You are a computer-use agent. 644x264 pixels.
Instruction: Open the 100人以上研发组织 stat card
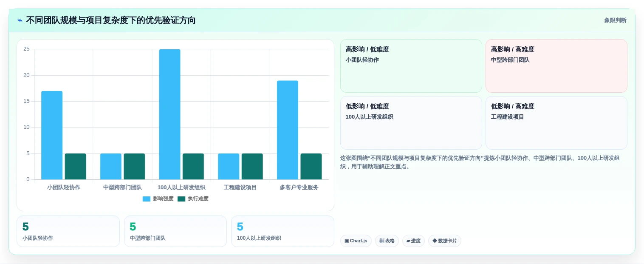[x=282, y=231]
